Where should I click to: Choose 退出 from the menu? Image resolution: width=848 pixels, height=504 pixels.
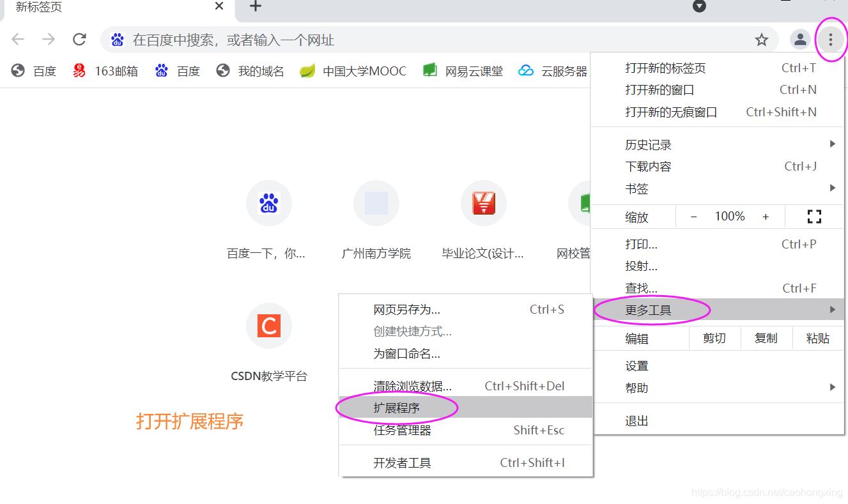coord(718,420)
